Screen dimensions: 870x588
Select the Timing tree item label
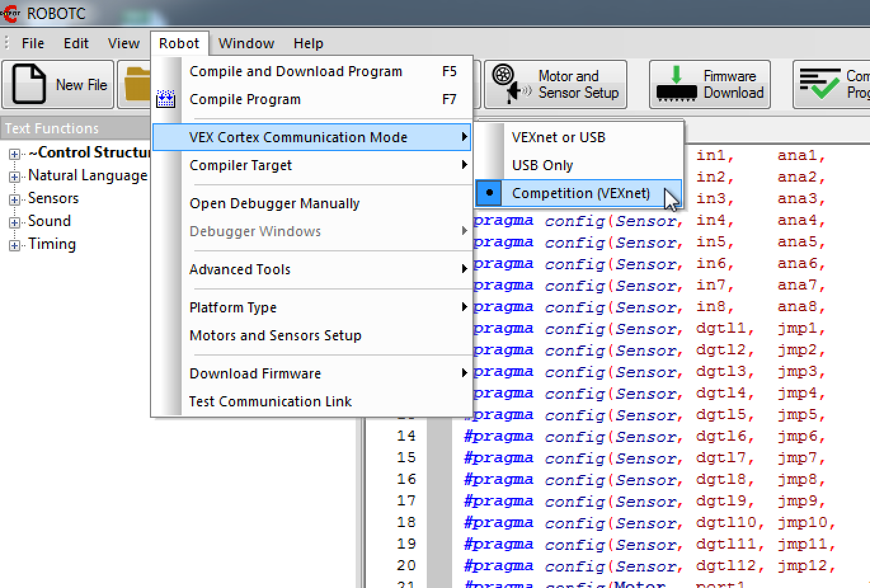point(52,244)
